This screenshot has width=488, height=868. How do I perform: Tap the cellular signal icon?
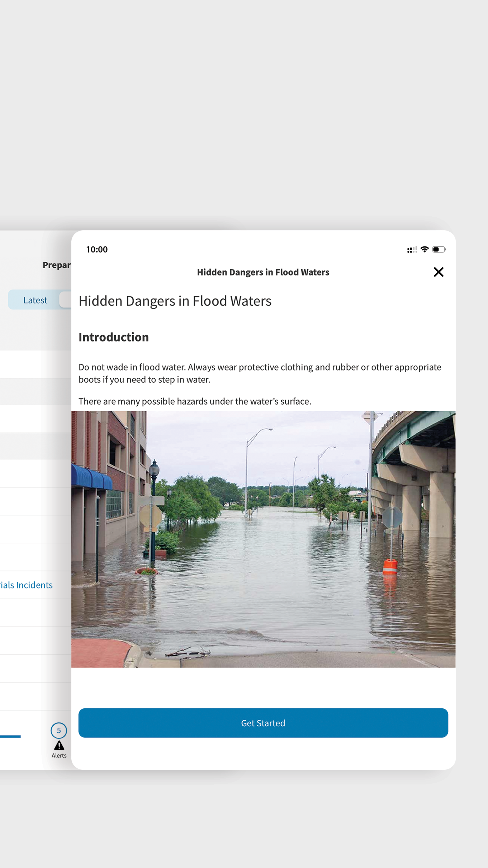pos(412,250)
